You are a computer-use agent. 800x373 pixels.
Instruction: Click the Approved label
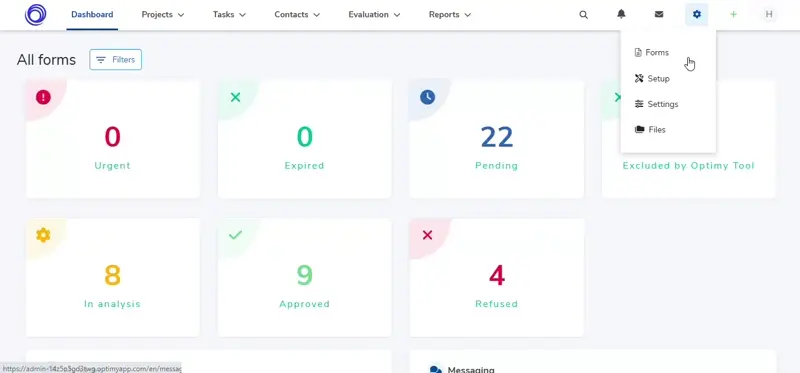click(x=304, y=304)
